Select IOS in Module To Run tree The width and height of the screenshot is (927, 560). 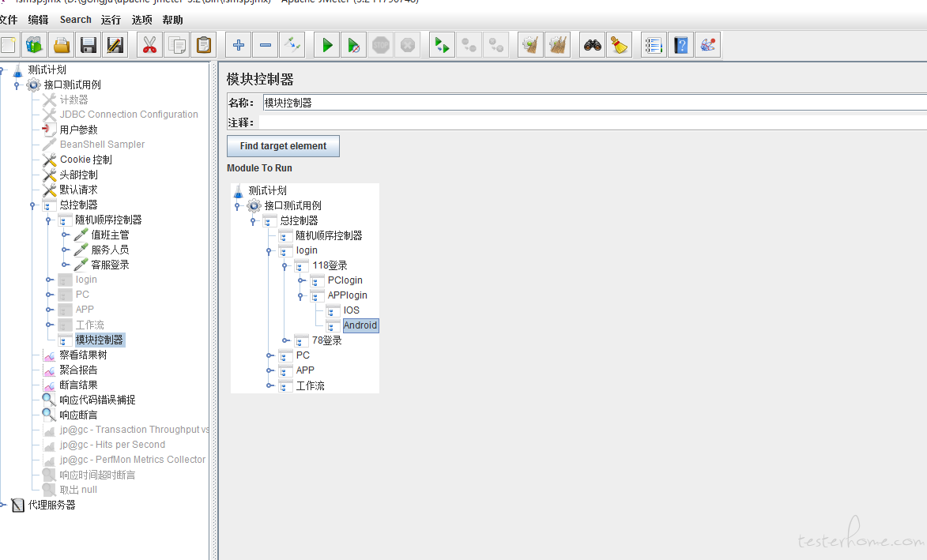pos(352,310)
